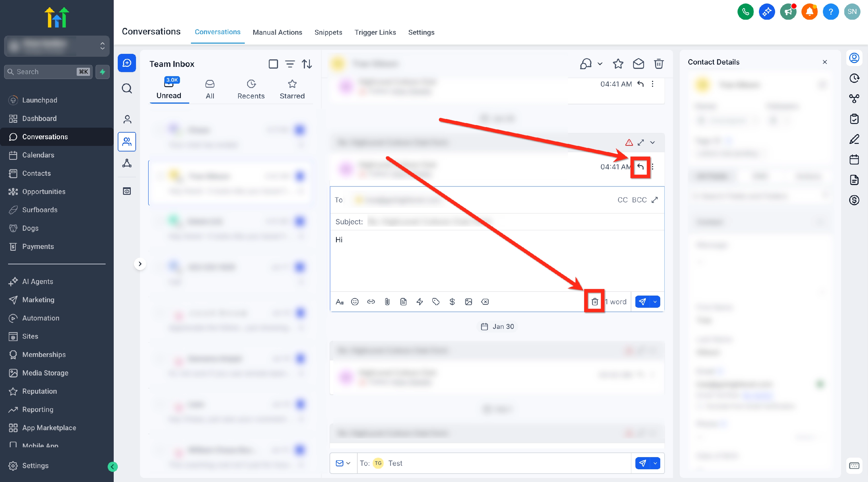Screen dimensions: 868x482
Task: Switch to the Snippets tab
Action: pyautogui.click(x=328, y=32)
